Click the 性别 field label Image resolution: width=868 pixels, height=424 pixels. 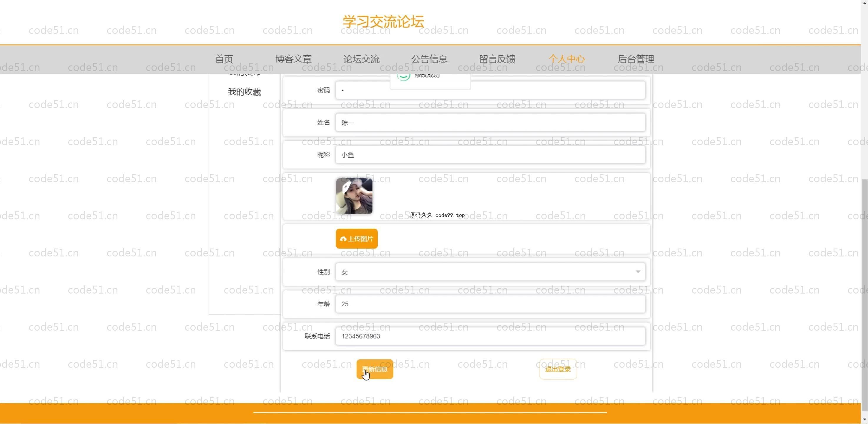(323, 272)
